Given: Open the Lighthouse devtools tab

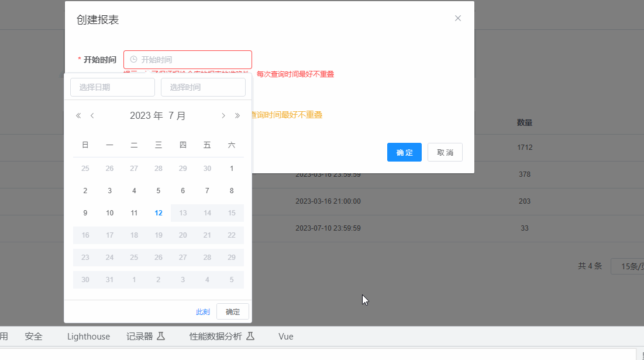Looking at the screenshot, I should tap(88, 337).
